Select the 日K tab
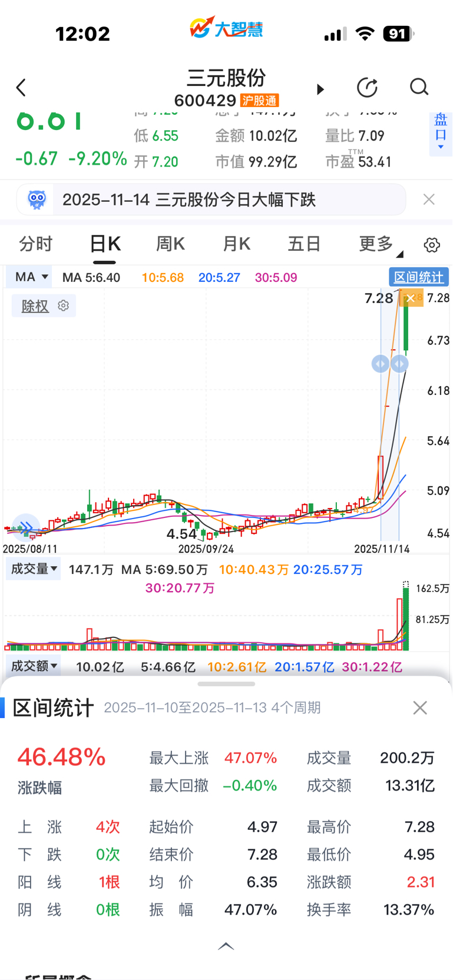The width and height of the screenshot is (453, 980). (105, 244)
